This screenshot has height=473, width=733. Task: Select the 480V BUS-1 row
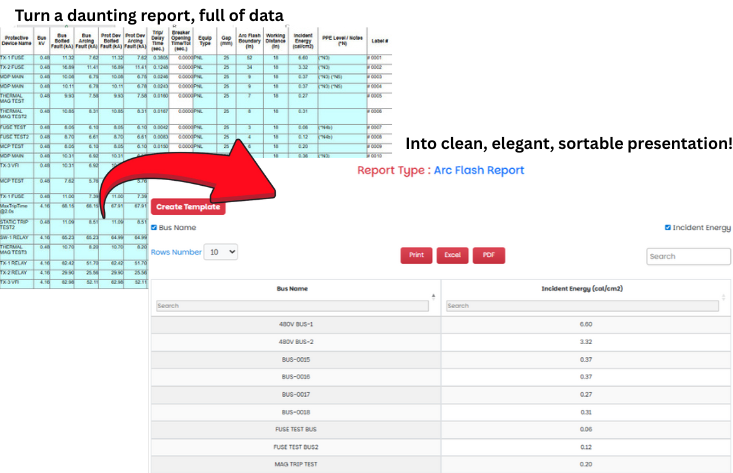click(296, 325)
